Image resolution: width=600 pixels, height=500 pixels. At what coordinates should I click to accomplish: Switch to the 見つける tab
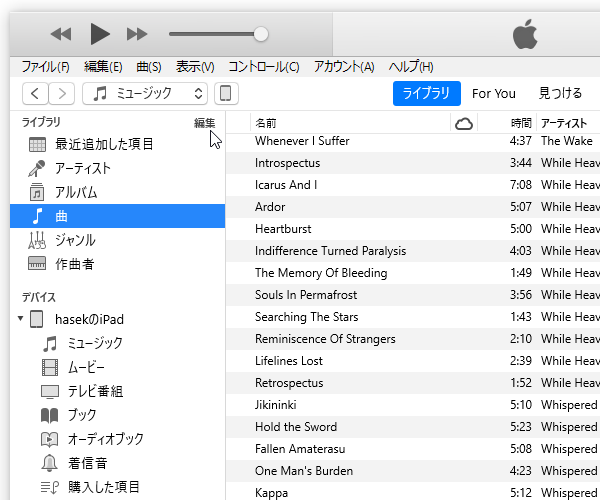tap(560, 93)
